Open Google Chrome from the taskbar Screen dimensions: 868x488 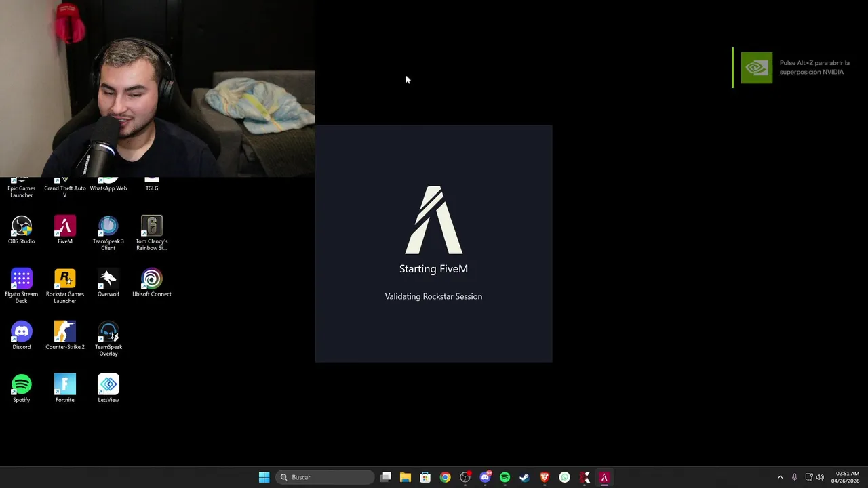[445, 477]
